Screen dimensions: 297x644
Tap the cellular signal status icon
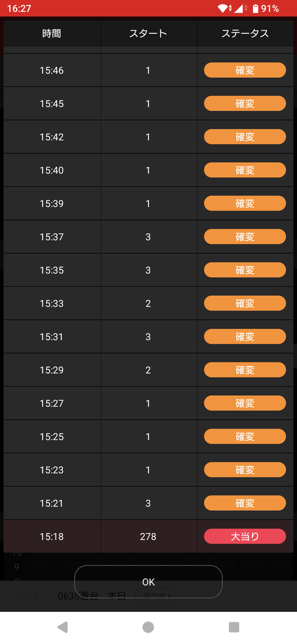pyautogui.click(x=239, y=8)
